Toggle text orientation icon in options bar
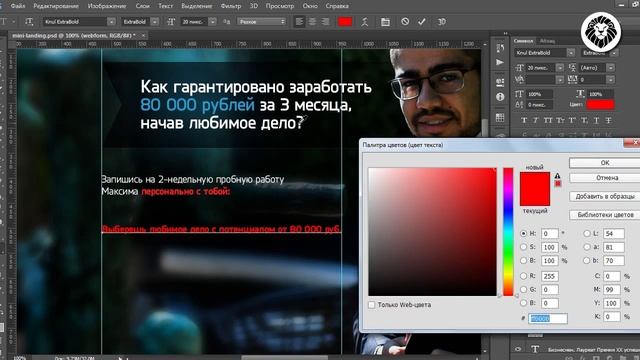Image resolution: width=640 pixels, height=360 pixels. tap(29, 22)
